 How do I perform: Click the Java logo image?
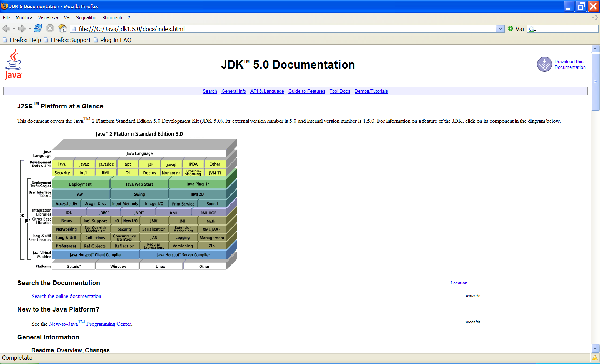point(13,65)
